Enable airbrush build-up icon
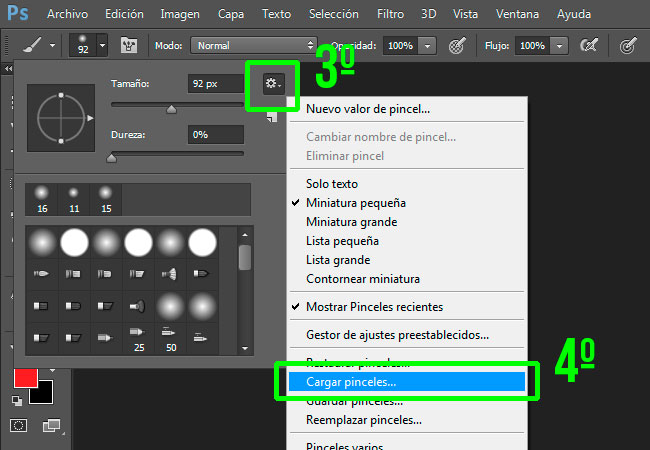The height and width of the screenshot is (450, 650). tap(589, 45)
